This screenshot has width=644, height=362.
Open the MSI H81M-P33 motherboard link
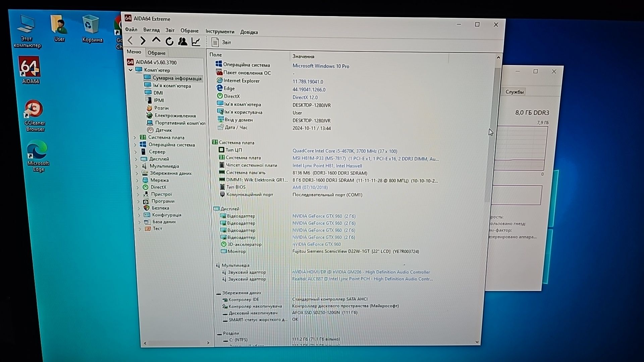point(366,159)
